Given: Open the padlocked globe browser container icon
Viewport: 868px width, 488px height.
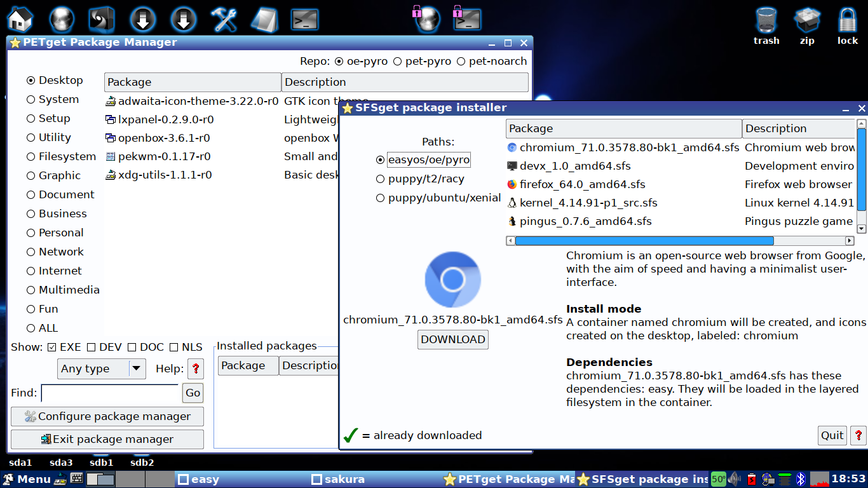Looking at the screenshot, I should [426, 18].
